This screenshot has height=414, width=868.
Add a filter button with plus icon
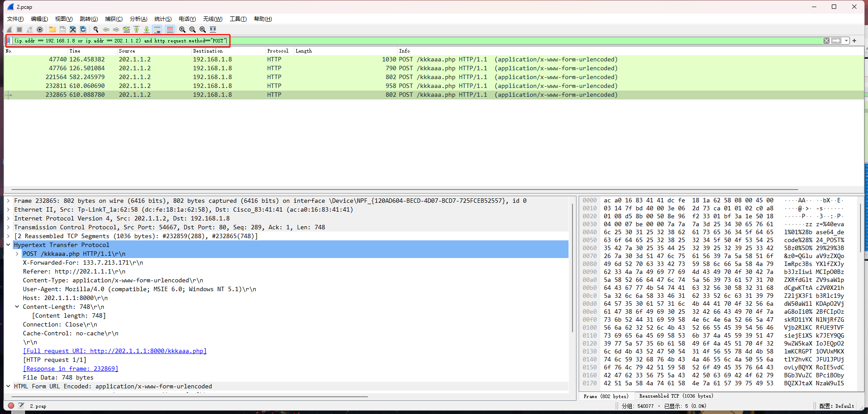[854, 41]
